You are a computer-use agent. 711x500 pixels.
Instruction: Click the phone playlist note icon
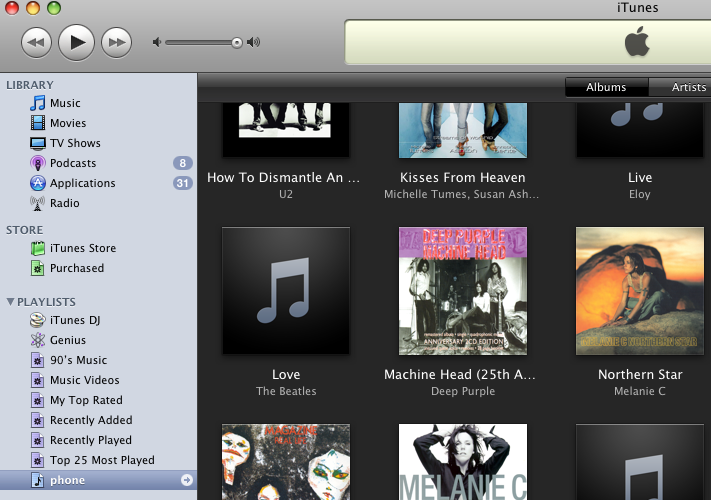38,480
